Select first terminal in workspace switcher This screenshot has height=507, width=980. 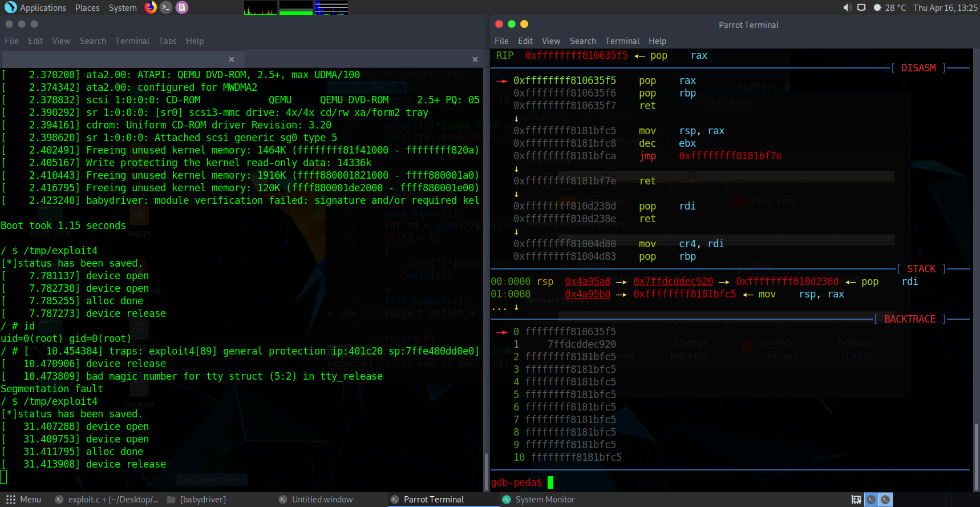click(871, 500)
